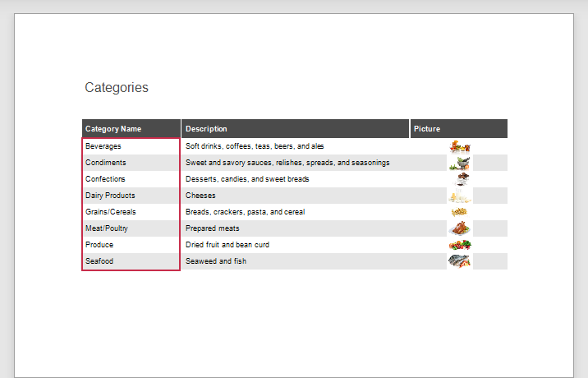Select the Meat/Poultry category cell
Image resolution: width=588 pixels, height=378 pixels.
coord(131,228)
